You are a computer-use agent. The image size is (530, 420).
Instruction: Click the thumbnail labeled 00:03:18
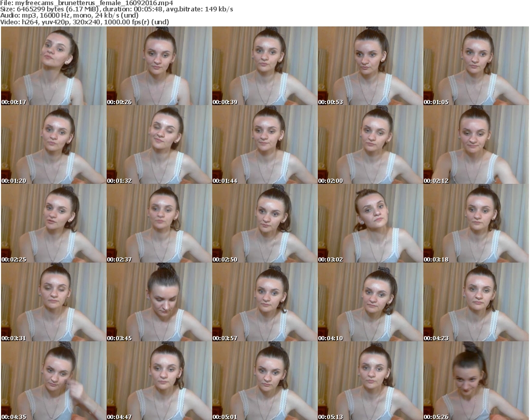coord(476,223)
